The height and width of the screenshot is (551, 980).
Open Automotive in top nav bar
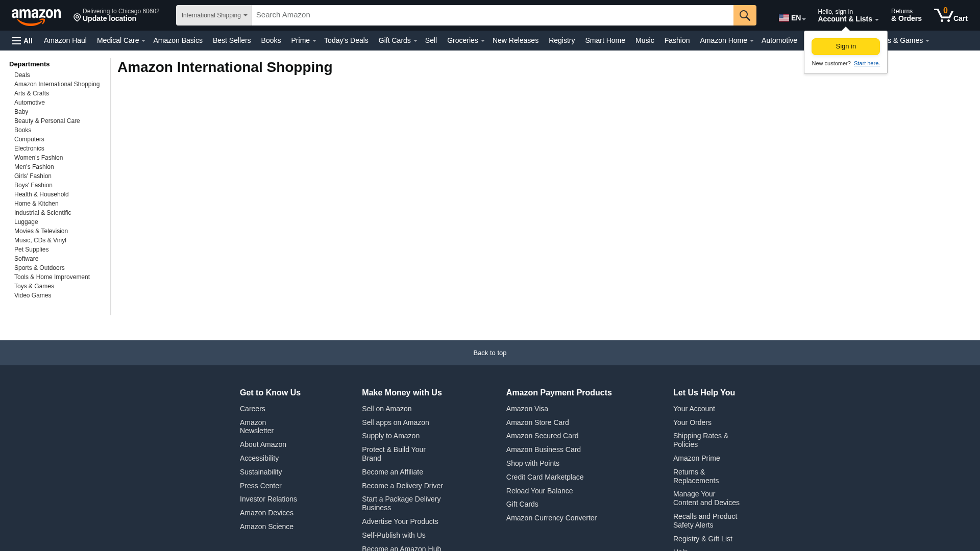coord(779,40)
